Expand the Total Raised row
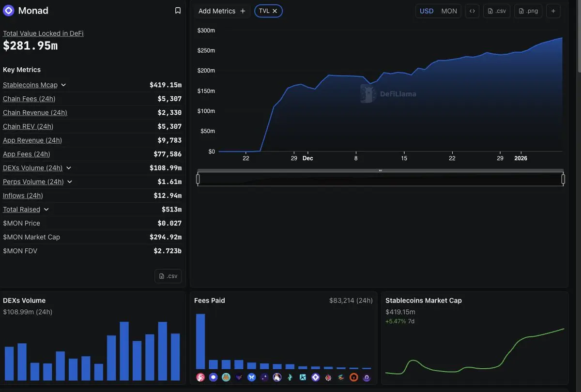The width and height of the screenshot is (581, 392). coord(46,210)
